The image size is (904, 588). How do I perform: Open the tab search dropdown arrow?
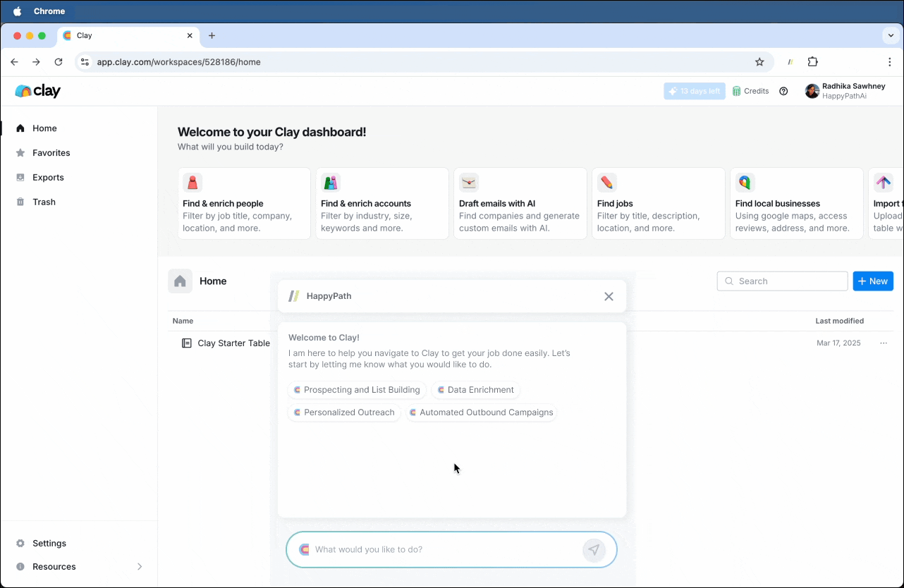891,35
